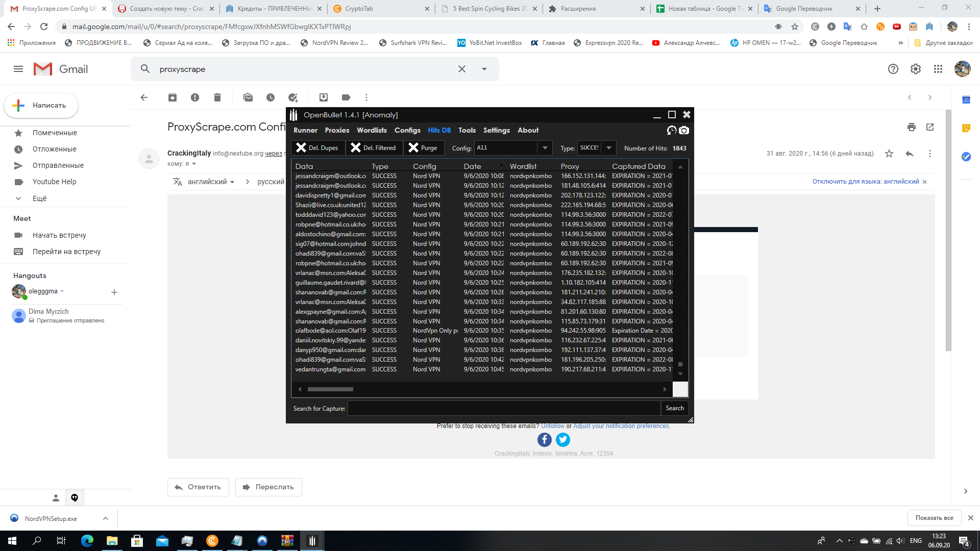Viewport: 980px width, 551px height.
Task: Click the reply arrow icon near date
Action: [909, 154]
